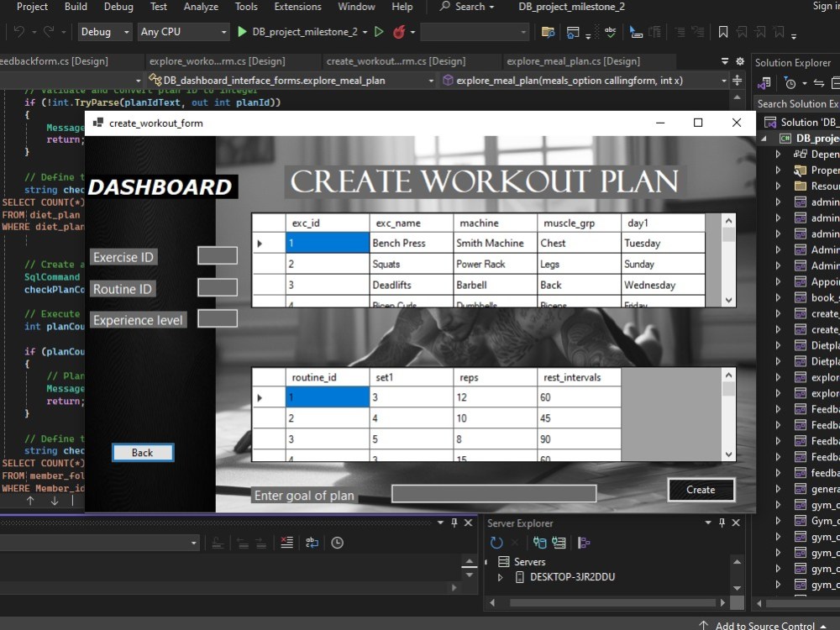Viewport: 840px width, 630px height.
Task: Click the clock timestamp icon in output toolbar
Action: click(337, 543)
